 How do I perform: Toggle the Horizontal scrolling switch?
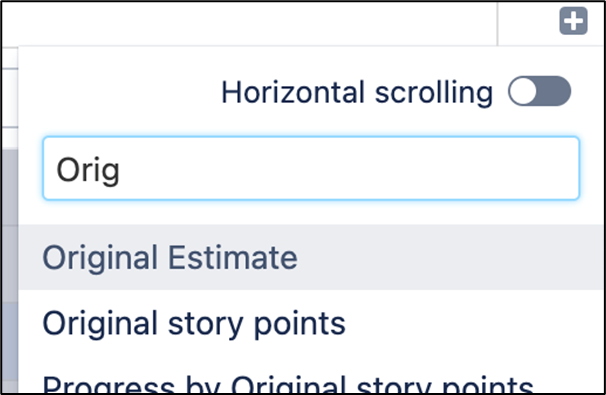point(539,91)
